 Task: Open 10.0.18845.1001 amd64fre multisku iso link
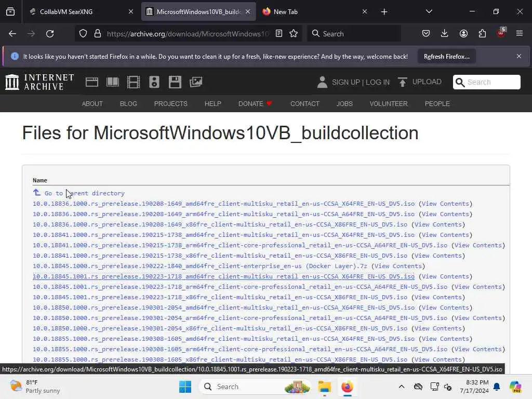click(x=223, y=276)
